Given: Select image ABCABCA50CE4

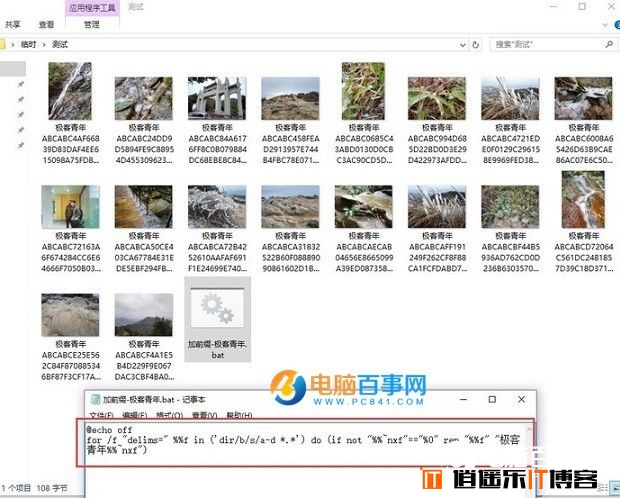Looking at the screenshot, I should 144,206.
